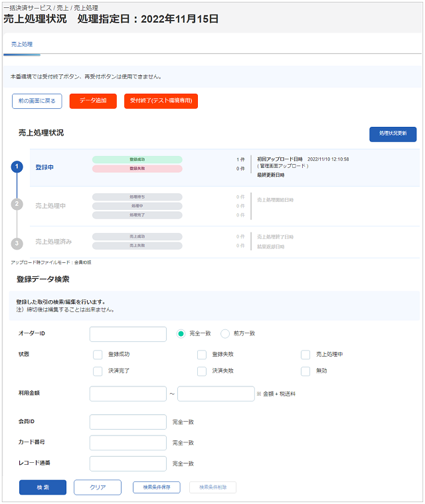
Task: Click the 売上失敗 status bar
Action: 137,246
